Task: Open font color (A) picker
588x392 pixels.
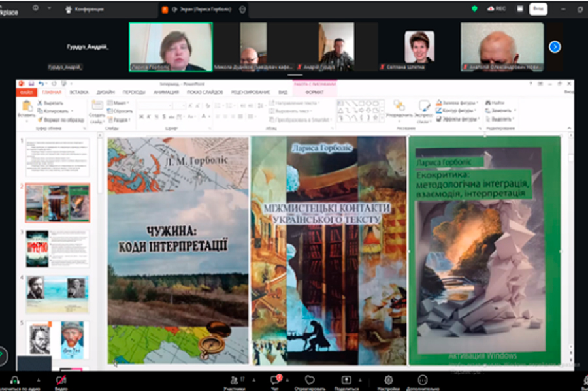Action: pos(204,117)
